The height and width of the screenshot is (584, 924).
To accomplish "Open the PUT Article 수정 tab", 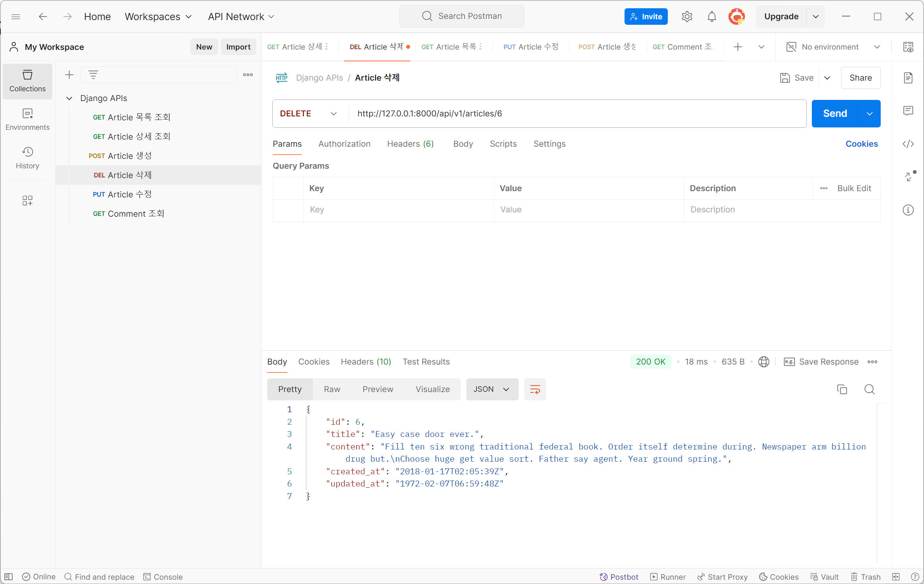I will click(530, 47).
